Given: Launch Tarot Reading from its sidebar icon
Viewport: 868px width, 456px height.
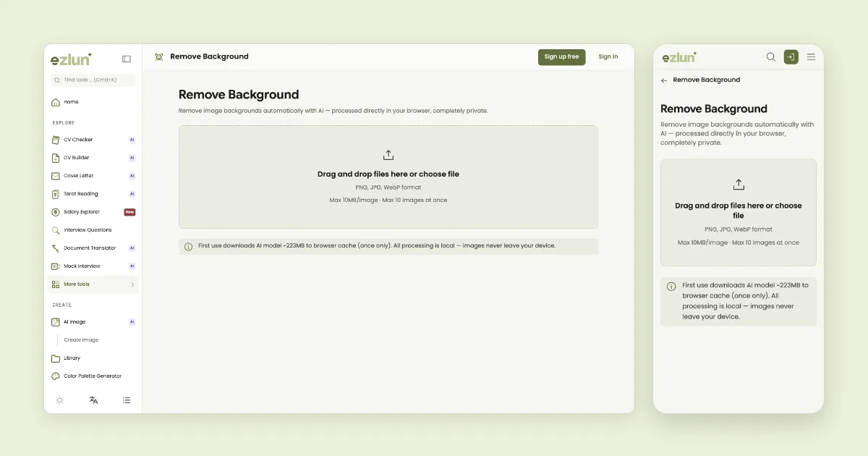Looking at the screenshot, I should (56, 194).
